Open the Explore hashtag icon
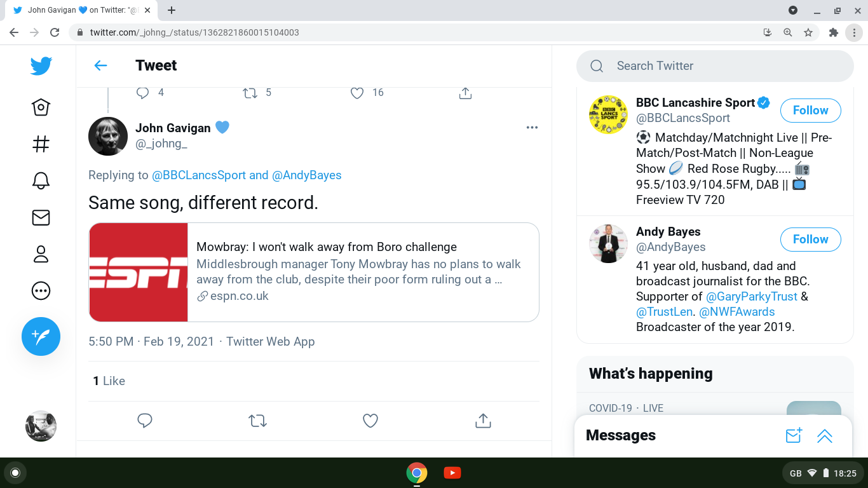Image resolution: width=868 pixels, height=488 pixels. (41, 144)
